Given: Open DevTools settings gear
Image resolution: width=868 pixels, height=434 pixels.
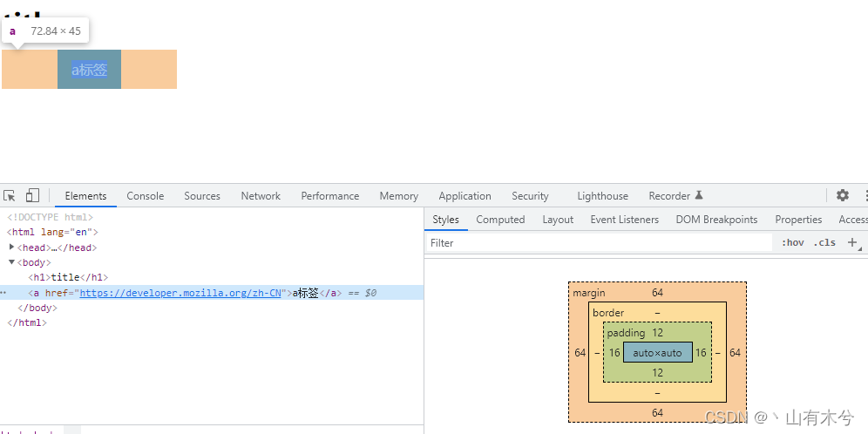Looking at the screenshot, I should (843, 195).
